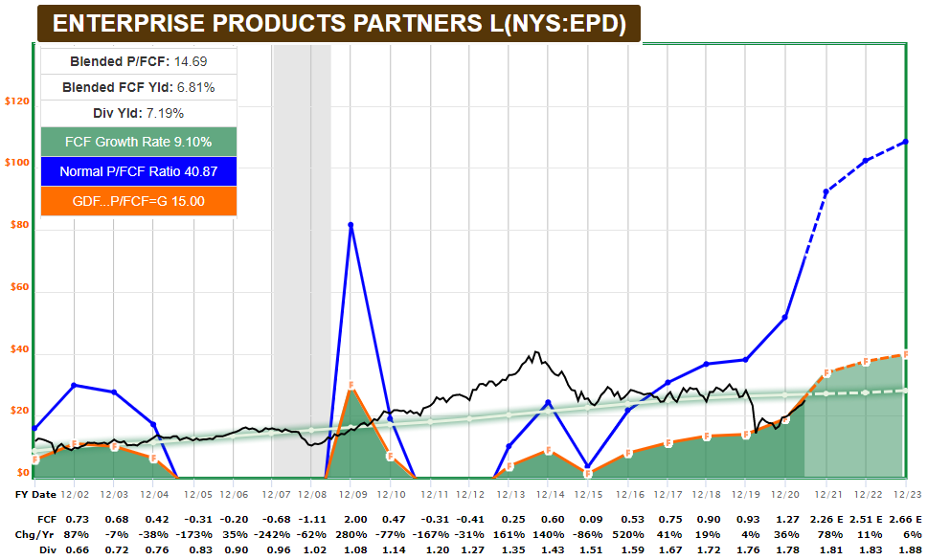Click the blue Normal P/FCF Ratio 40.87 legend
This screenshot has width=928, height=560.
tap(139, 171)
